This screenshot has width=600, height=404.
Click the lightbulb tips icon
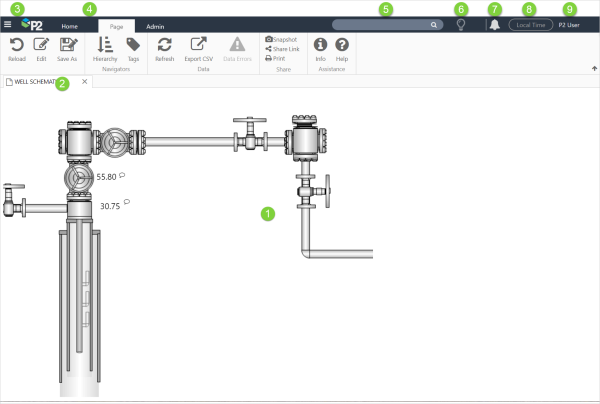pyautogui.click(x=460, y=25)
